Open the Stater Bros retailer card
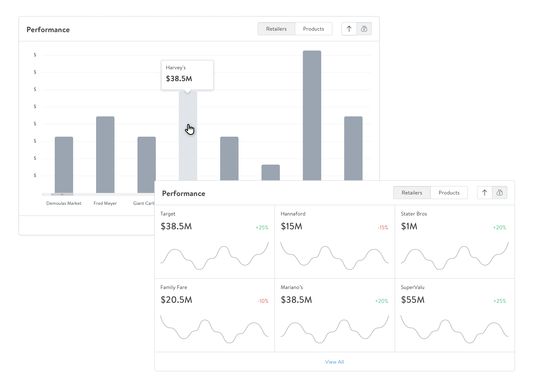This screenshot has width=536, height=392. coord(455,242)
